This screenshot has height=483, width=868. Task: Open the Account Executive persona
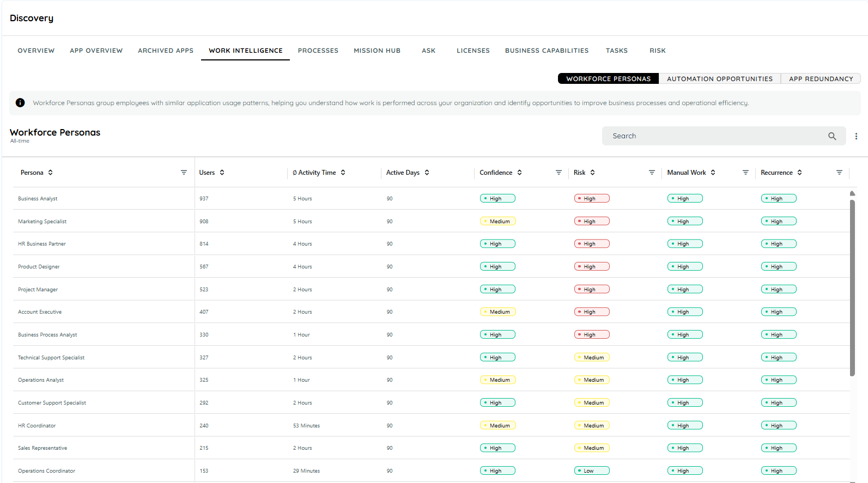click(x=40, y=312)
